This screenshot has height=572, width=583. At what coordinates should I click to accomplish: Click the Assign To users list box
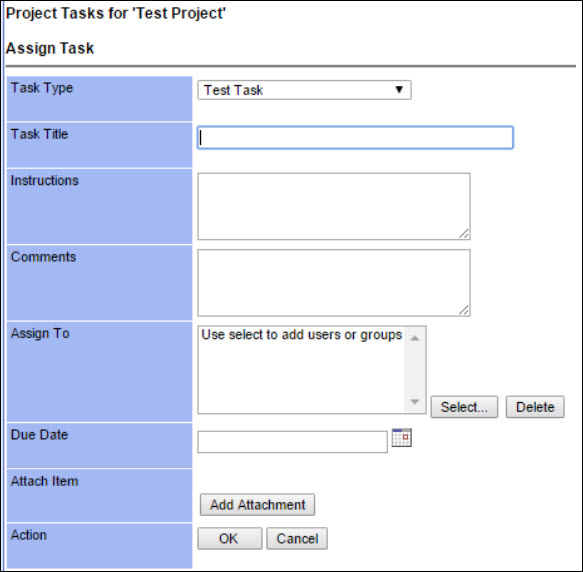click(312, 370)
